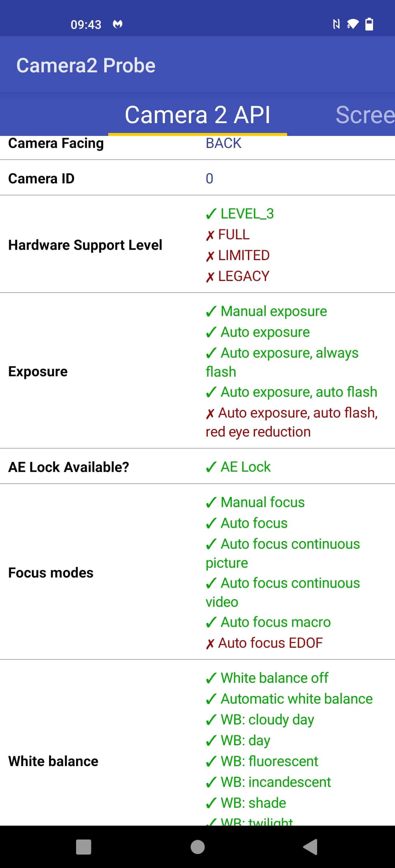Tap the Malwarebytes notification icon

coord(117,24)
